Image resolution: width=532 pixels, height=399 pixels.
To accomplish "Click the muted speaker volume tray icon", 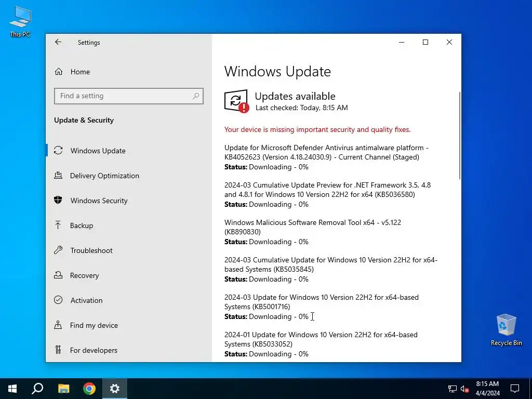I will pyautogui.click(x=464, y=389).
